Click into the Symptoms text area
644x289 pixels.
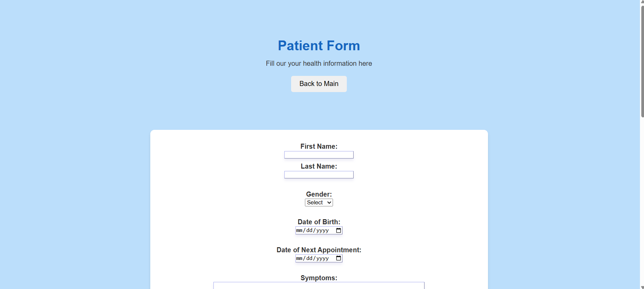pos(319,286)
